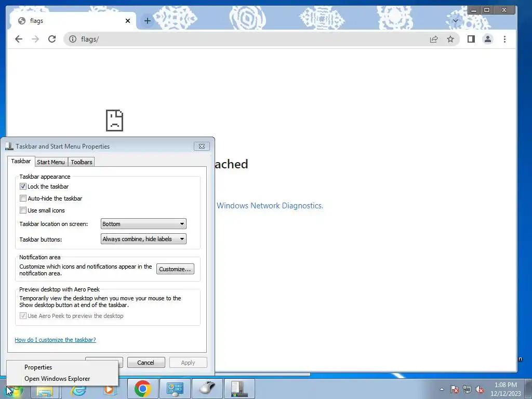Open the Taskbar buttons dropdown
This screenshot has height=399, width=532.
tap(143, 239)
